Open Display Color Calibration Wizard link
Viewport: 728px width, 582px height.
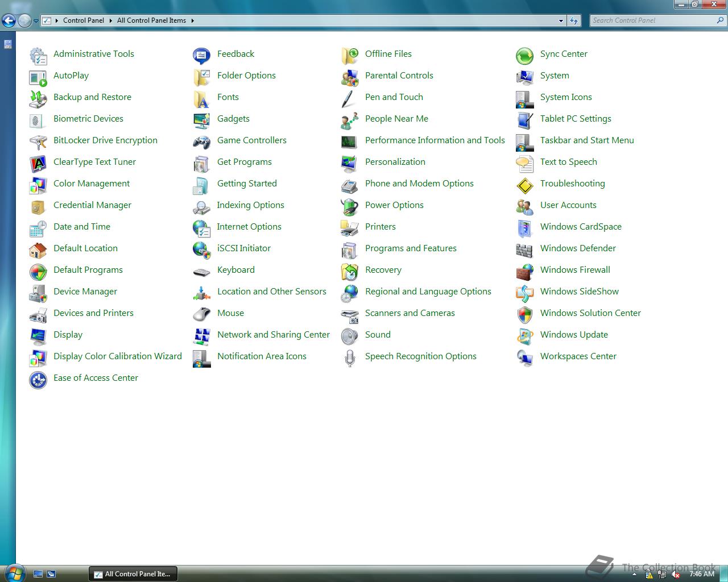click(118, 356)
